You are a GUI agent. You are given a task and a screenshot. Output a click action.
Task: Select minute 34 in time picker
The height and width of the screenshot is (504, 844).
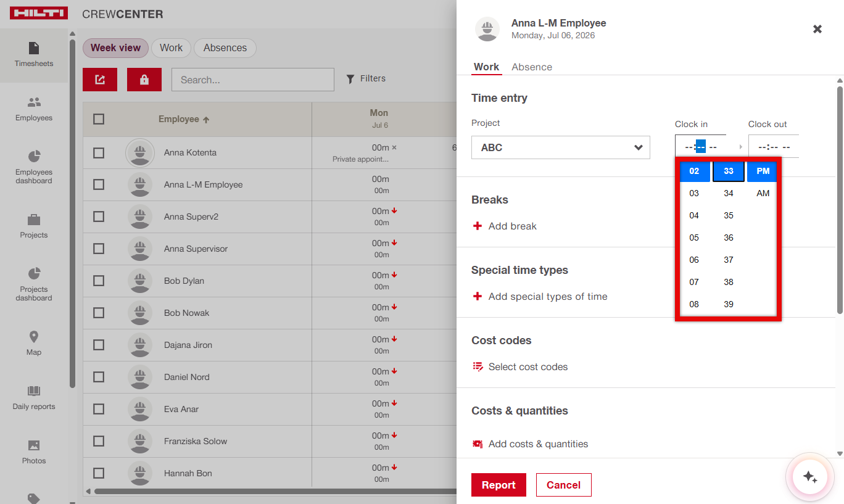(729, 193)
